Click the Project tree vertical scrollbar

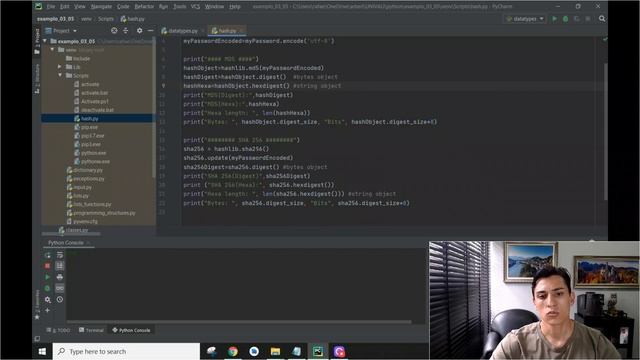(154, 108)
